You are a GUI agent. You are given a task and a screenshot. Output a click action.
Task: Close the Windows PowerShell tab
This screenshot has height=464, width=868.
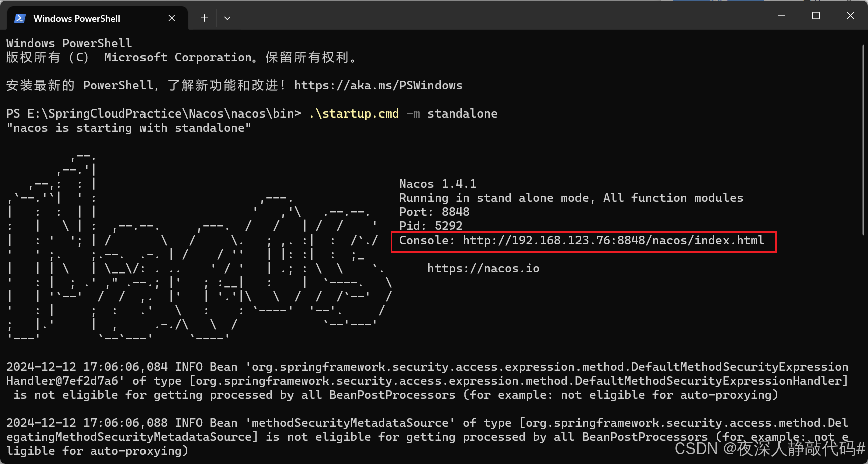click(171, 18)
